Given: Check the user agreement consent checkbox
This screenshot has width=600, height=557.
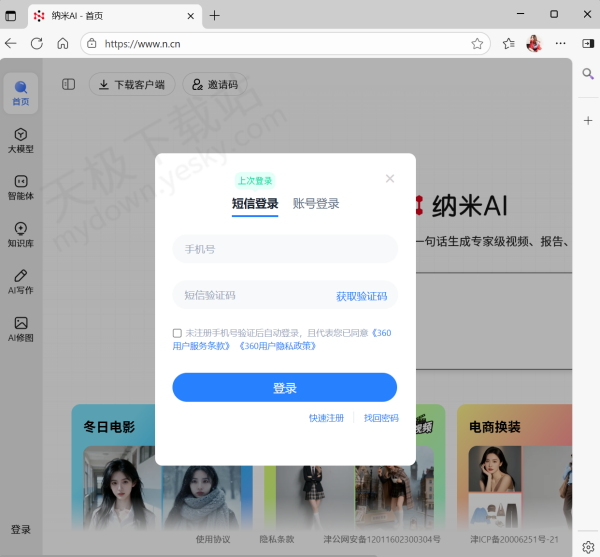Looking at the screenshot, I should click(x=177, y=333).
